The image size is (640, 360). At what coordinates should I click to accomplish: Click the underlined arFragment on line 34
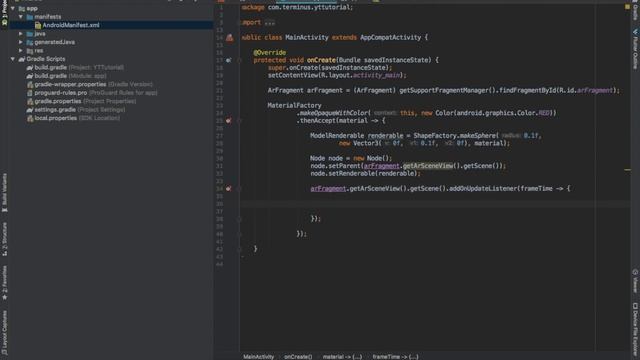[x=328, y=189]
